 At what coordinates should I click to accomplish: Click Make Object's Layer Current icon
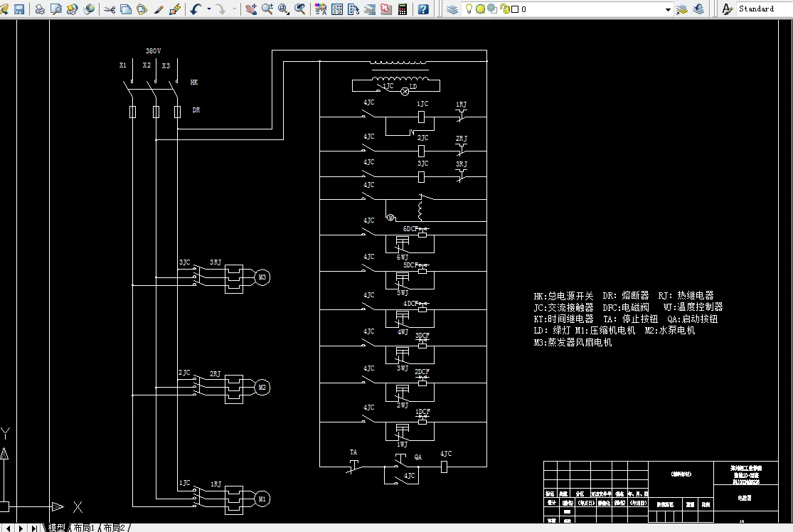point(682,9)
